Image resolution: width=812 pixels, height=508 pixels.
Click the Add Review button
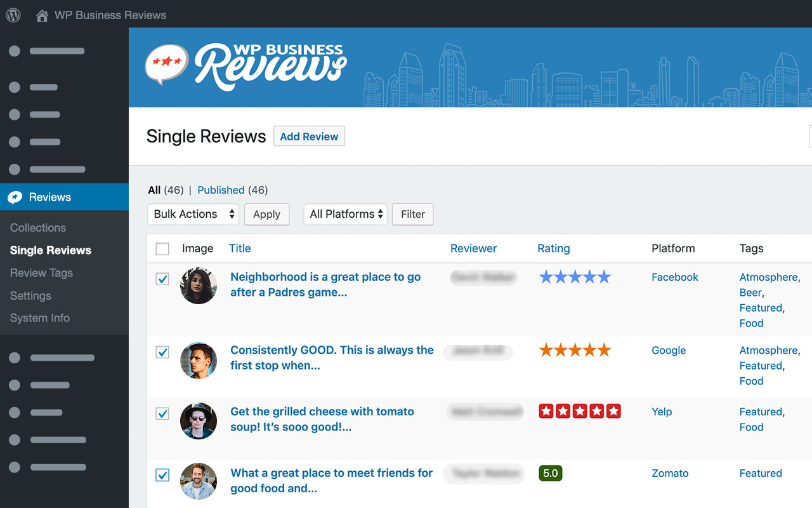tap(309, 136)
